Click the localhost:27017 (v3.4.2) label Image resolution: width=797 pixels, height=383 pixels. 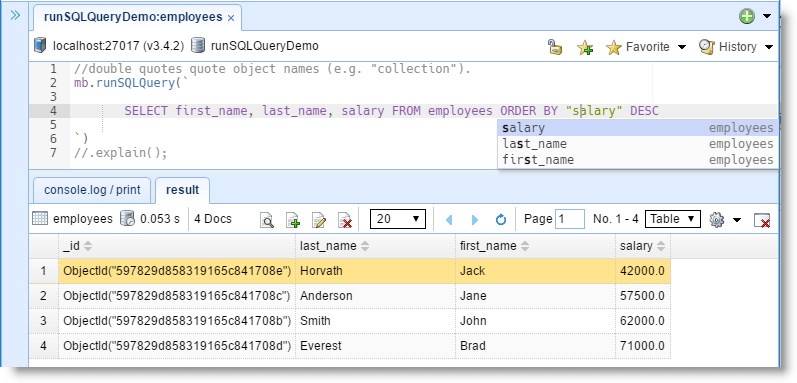[118, 46]
